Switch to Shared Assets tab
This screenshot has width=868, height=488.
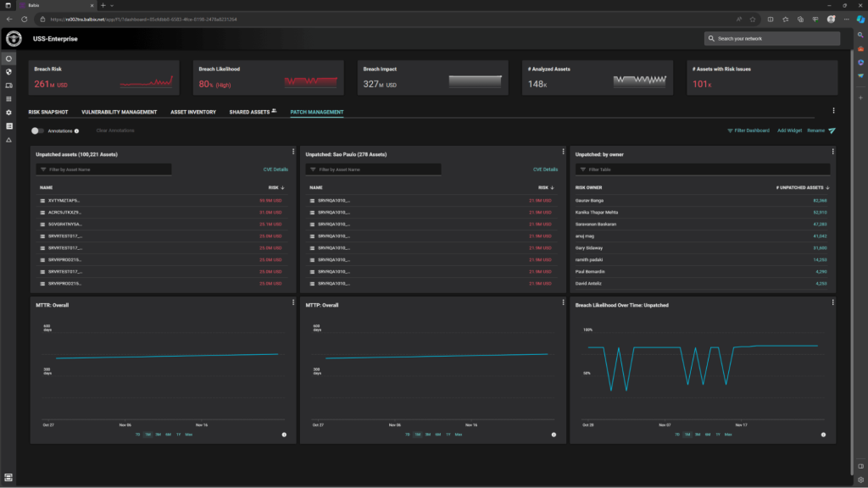click(x=253, y=113)
